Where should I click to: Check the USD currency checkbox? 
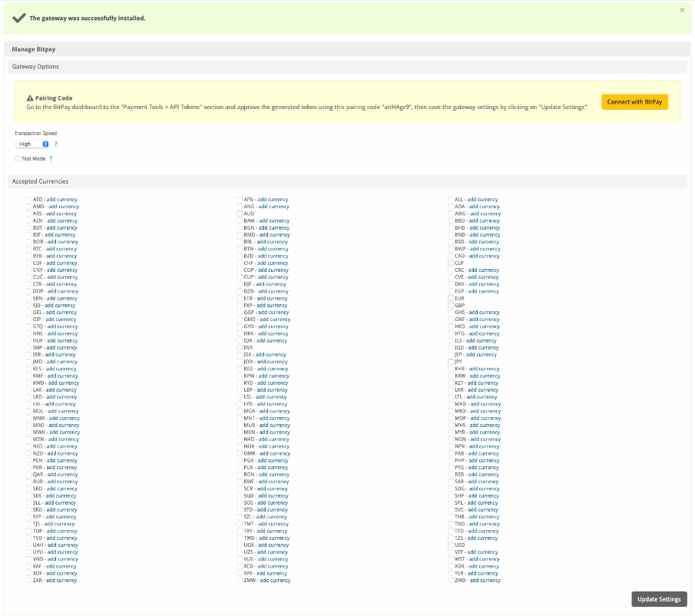(451, 545)
